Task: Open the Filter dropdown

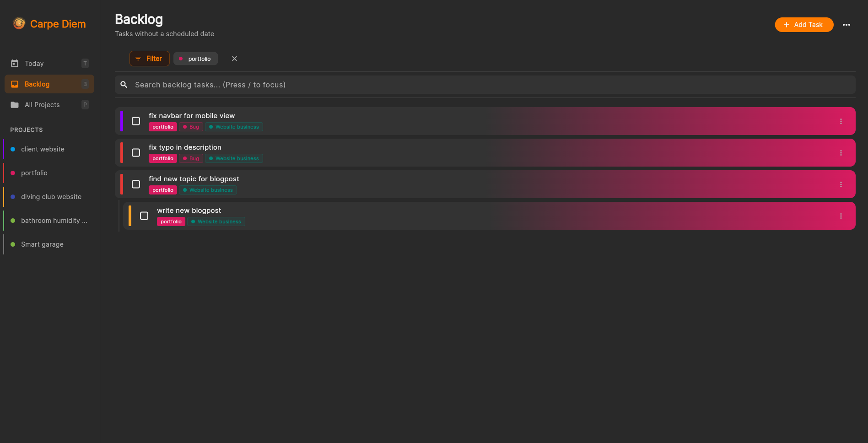Action: 149,59
